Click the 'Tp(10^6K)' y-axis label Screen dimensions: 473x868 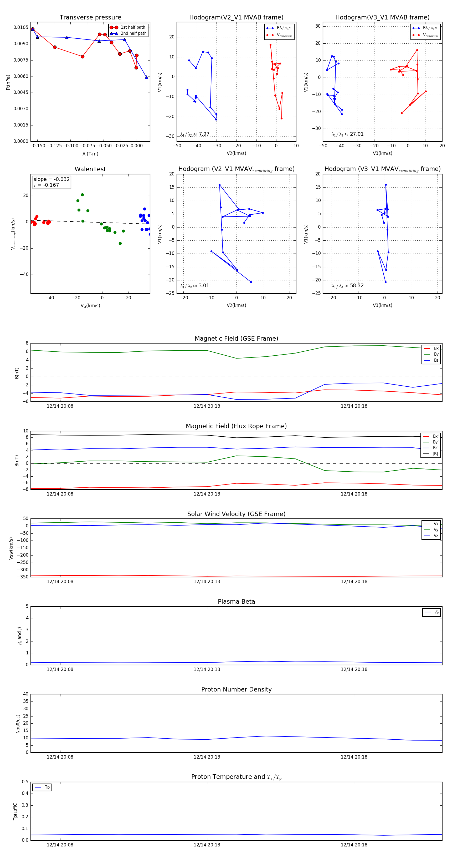click(x=15, y=811)
